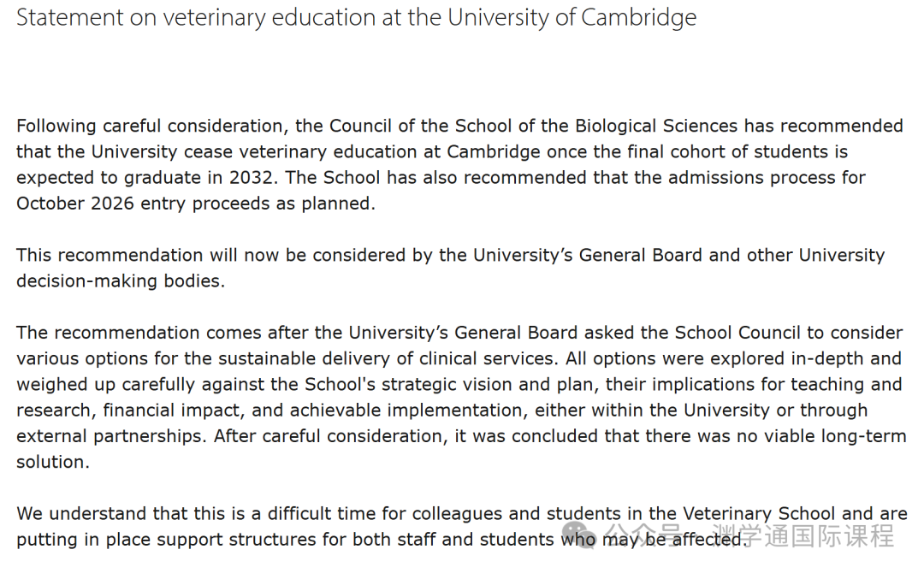Screen dimensions: 924x573
Task: Click the statement's heading title
Action: [356, 17]
